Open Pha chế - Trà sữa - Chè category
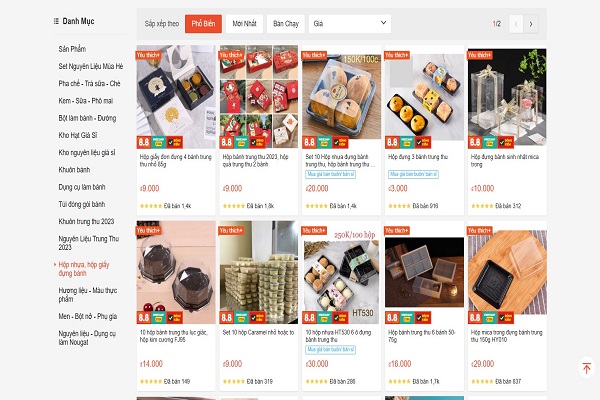Image resolution: width=600 pixels, height=400 pixels. [x=90, y=83]
